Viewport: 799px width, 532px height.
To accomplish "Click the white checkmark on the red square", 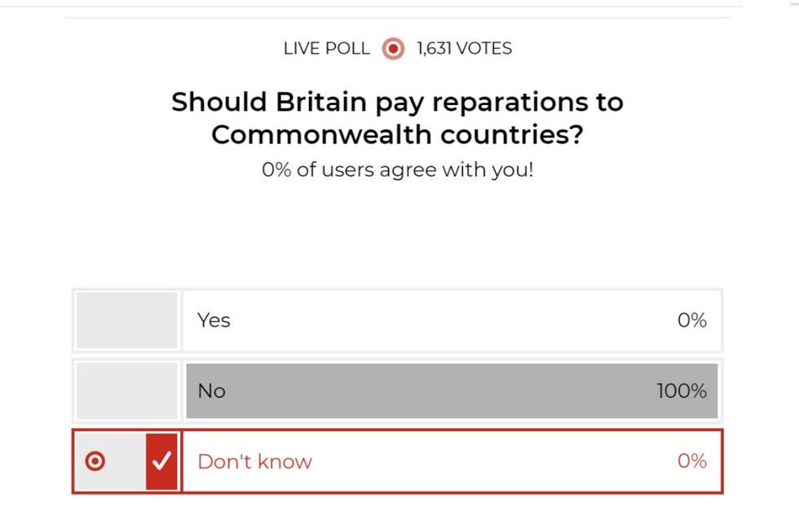I will 161,462.
